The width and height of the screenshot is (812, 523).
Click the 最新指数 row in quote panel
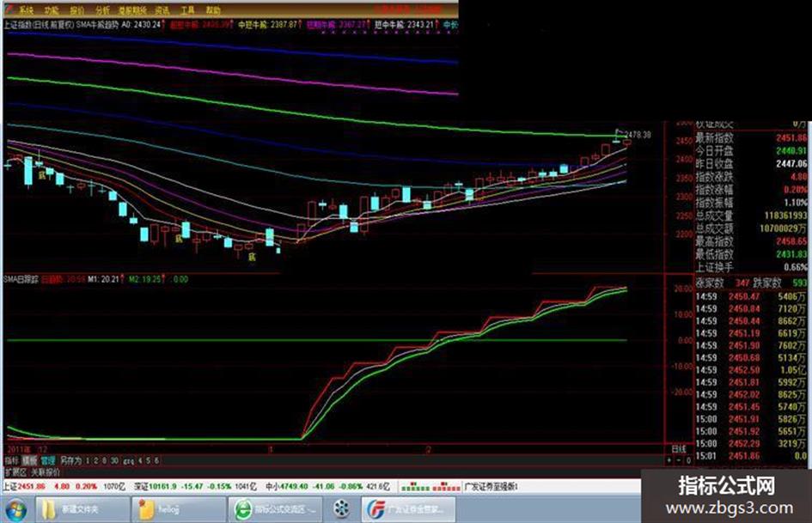click(x=751, y=138)
